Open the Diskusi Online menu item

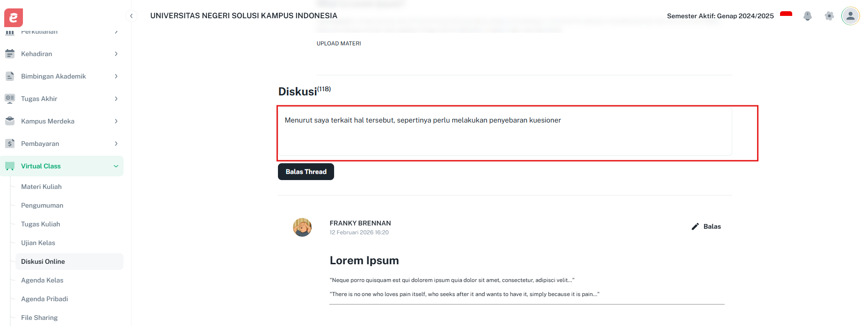tap(43, 261)
